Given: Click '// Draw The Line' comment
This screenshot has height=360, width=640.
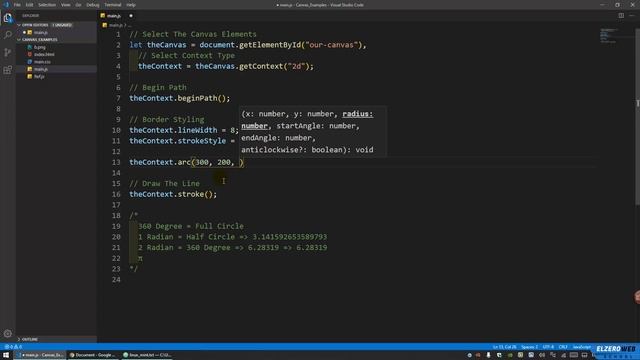Looking at the screenshot, I should 164,184.
